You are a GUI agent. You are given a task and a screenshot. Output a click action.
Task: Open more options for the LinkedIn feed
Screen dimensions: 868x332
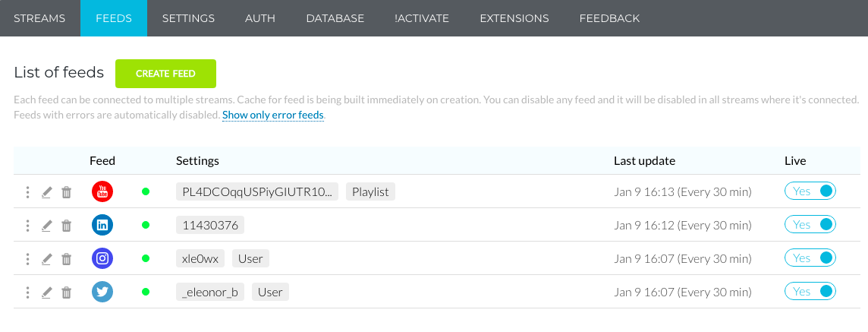pyautogui.click(x=27, y=226)
